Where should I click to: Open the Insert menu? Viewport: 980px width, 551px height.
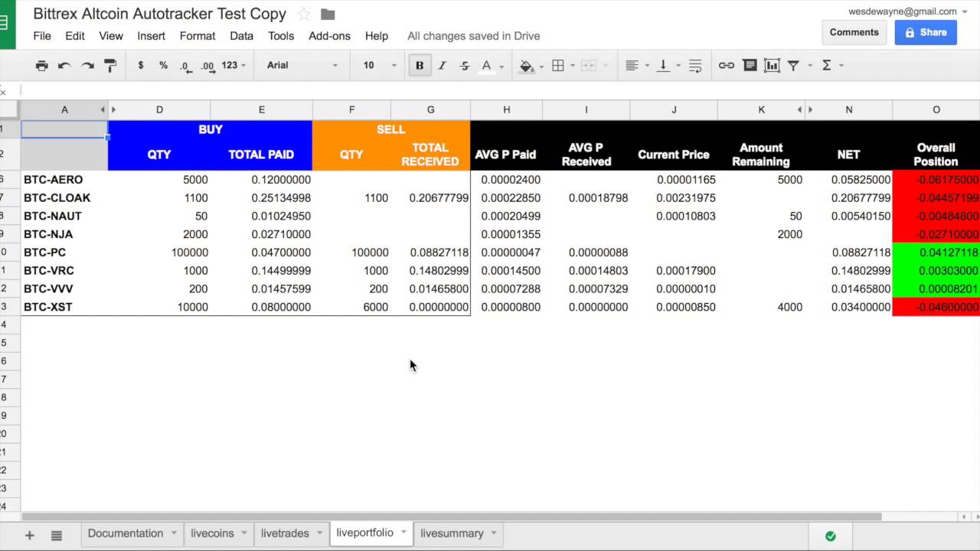[x=151, y=36]
